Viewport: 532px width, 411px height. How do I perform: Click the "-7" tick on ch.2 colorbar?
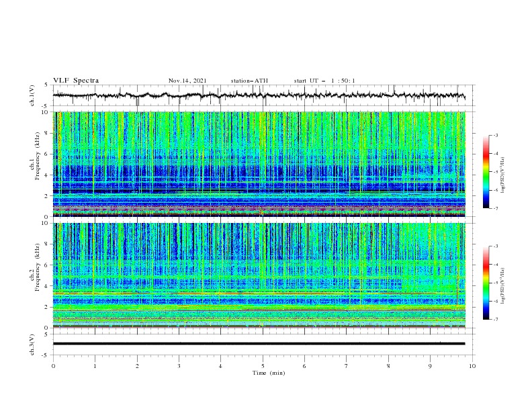point(495,319)
